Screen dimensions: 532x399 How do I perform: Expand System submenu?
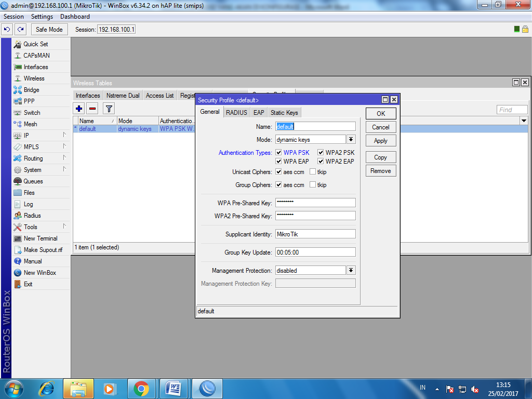pyautogui.click(x=64, y=169)
